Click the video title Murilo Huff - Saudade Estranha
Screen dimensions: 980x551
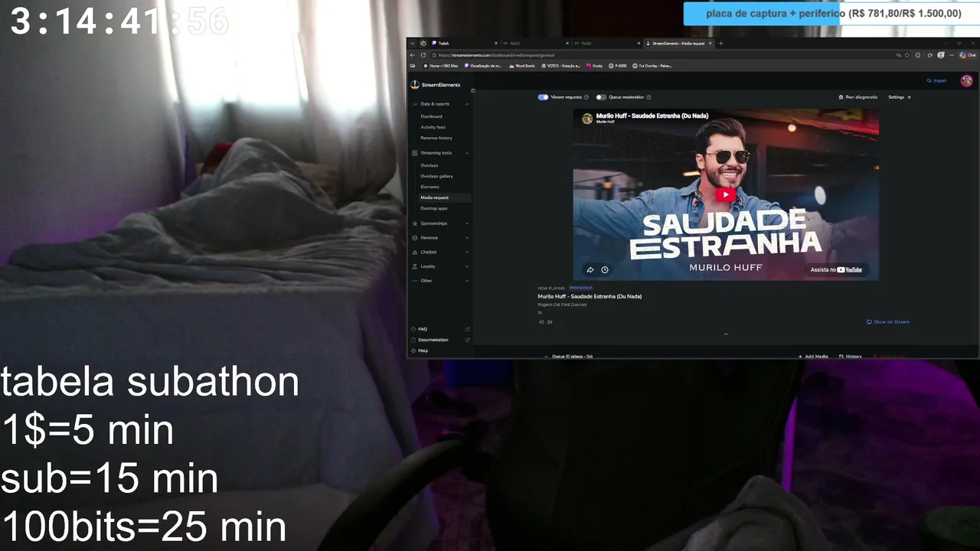click(x=590, y=296)
